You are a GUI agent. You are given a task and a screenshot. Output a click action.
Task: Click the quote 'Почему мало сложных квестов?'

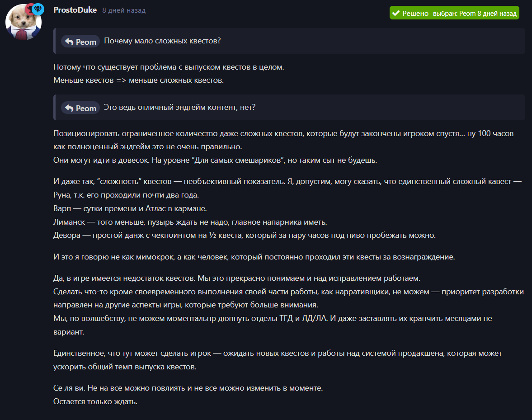[x=162, y=41]
